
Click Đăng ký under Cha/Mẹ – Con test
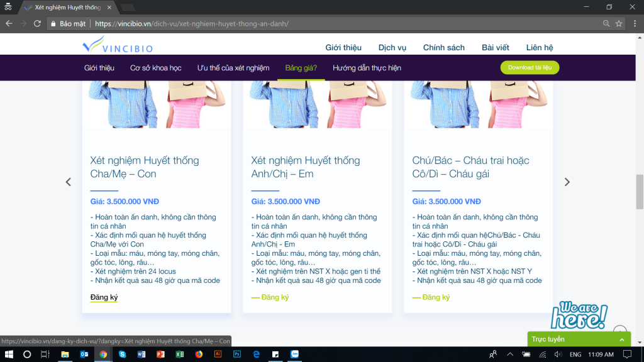coord(104,297)
